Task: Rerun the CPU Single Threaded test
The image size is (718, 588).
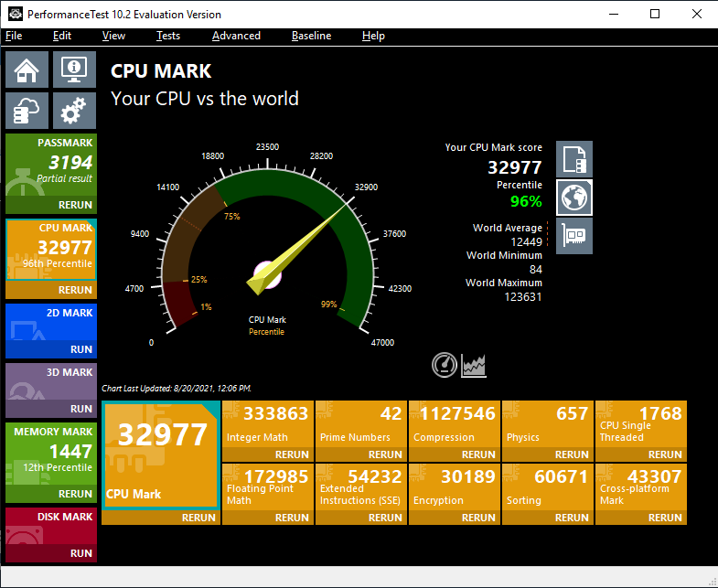Action: pos(641,454)
